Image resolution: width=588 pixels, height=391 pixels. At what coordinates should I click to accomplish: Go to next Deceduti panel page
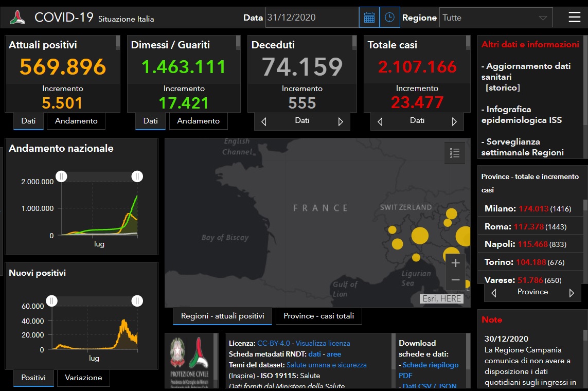340,122
